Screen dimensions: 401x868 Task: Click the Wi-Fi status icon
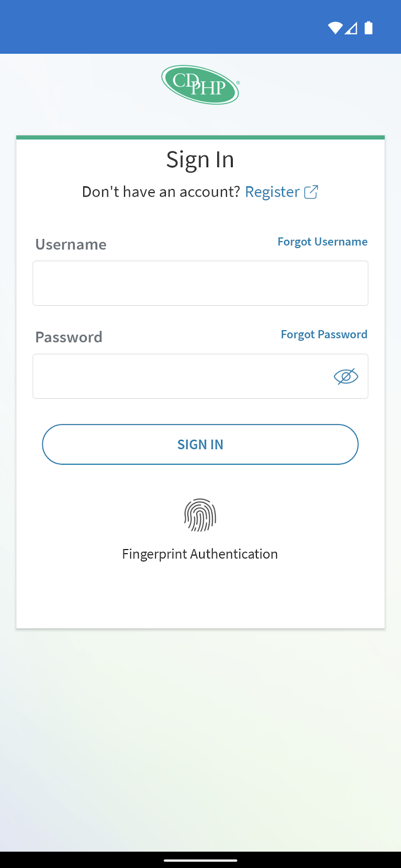click(x=335, y=28)
